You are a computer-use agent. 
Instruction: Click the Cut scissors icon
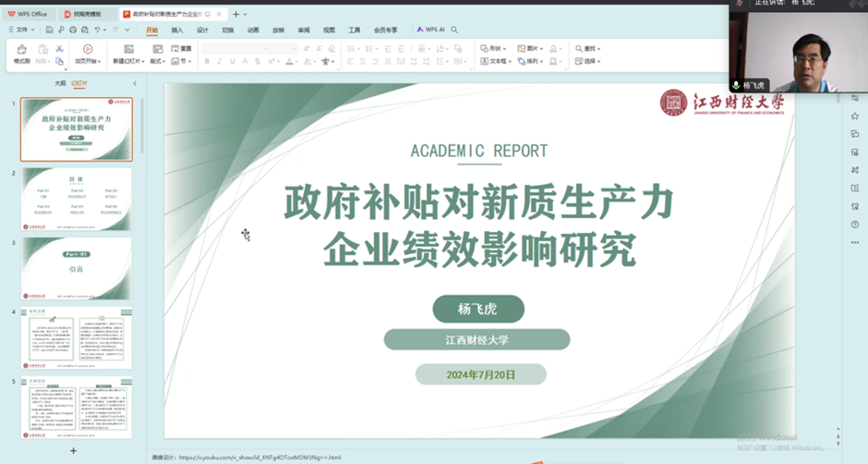[x=59, y=49]
